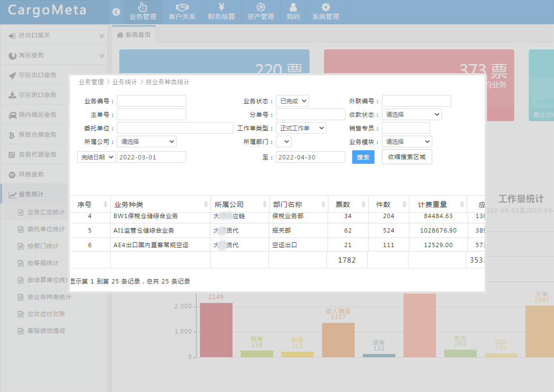This screenshot has height=392, width=554.
Task: Open 按部门统计 document icon
Action: (20, 246)
